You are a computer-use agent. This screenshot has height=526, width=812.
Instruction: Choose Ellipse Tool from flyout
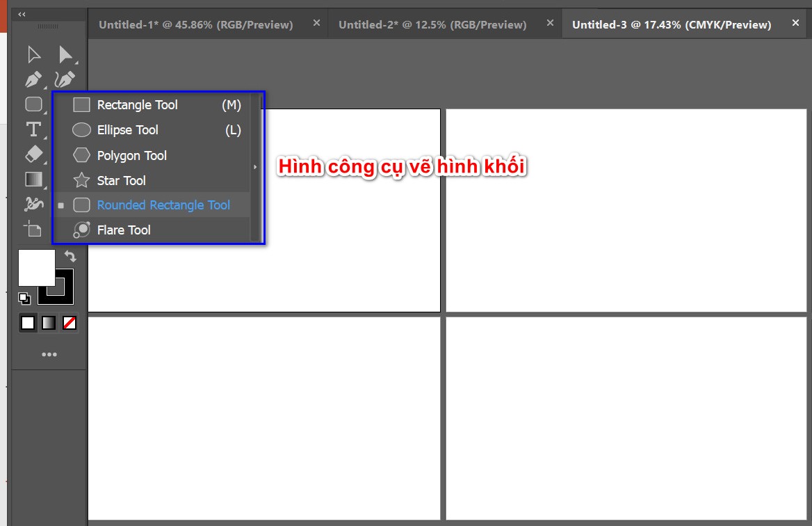[128, 130]
